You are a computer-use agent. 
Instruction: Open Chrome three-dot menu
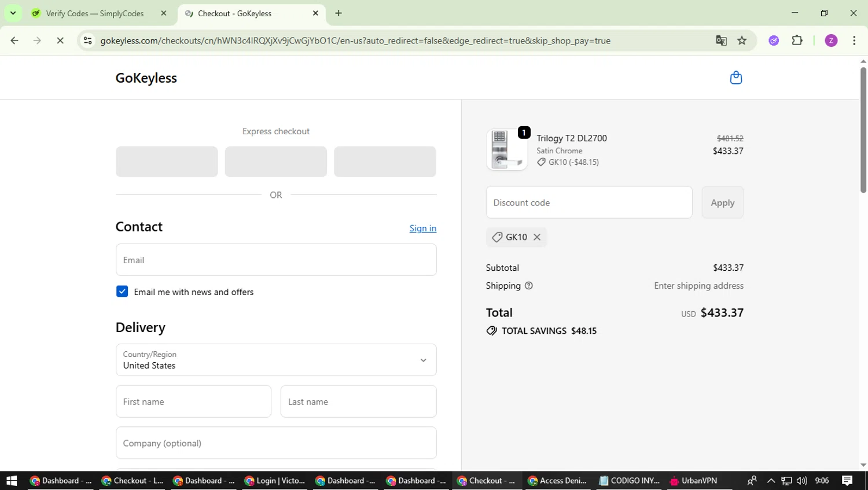pos(854,40)
